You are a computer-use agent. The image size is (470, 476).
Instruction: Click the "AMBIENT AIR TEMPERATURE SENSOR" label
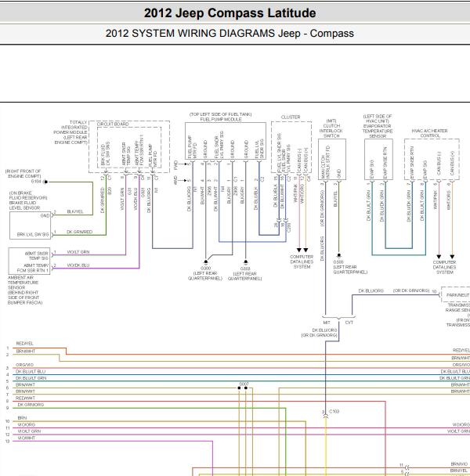click(23, 283)
